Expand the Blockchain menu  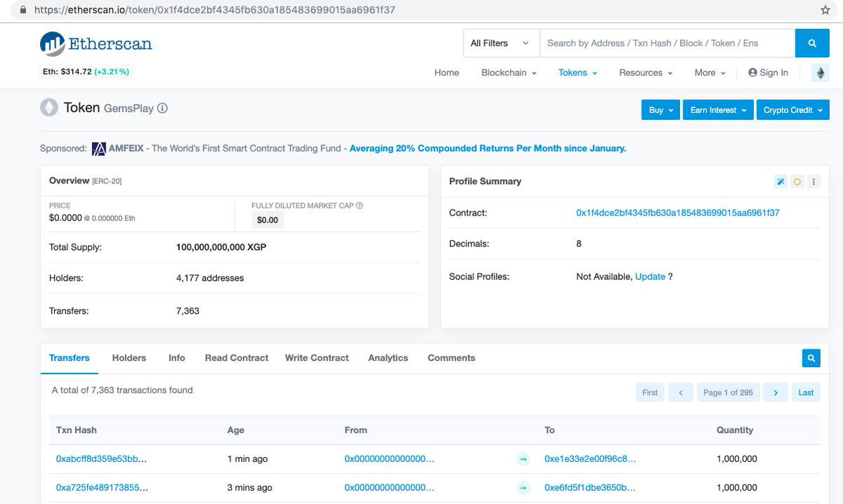point(509,73)
